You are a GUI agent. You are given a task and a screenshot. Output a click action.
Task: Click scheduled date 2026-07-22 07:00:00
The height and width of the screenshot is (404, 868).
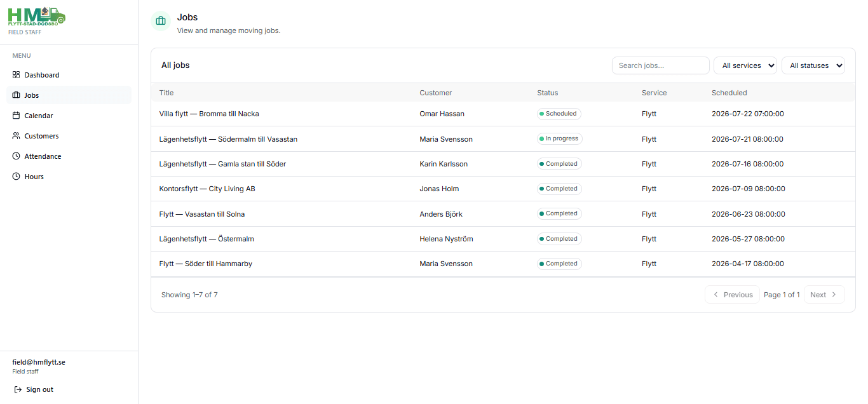[x=748, y=114]
